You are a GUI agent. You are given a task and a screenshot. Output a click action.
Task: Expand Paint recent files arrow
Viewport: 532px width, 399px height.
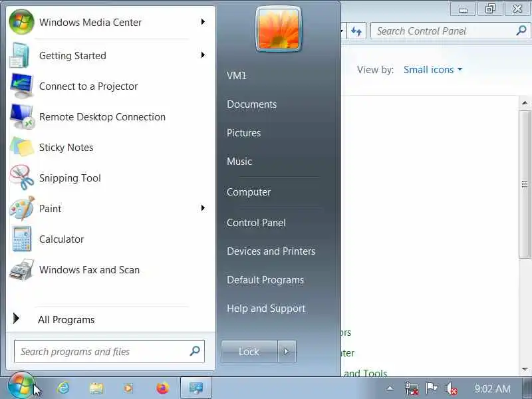203,207
